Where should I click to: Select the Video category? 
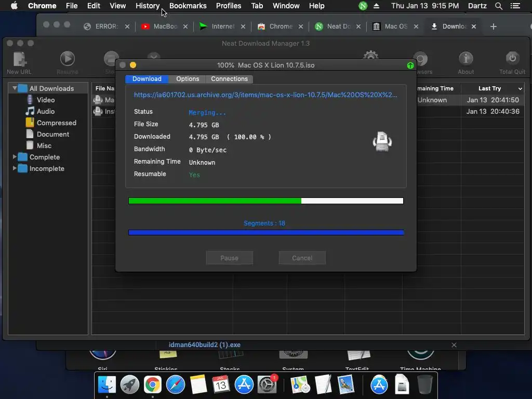(46, 100)
